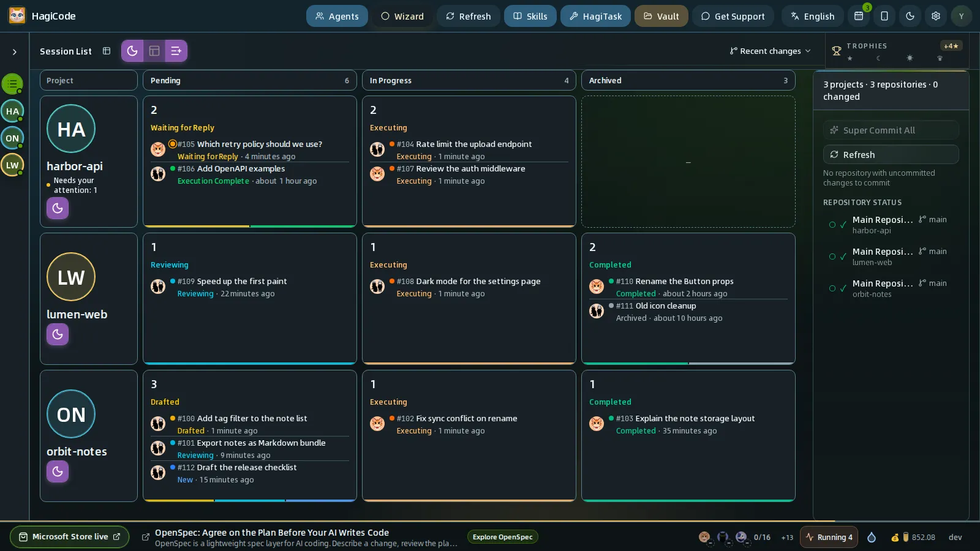Screen dimensions: 980x551
Task: Open HagiTask from the top bar
Action: point(595,16)
